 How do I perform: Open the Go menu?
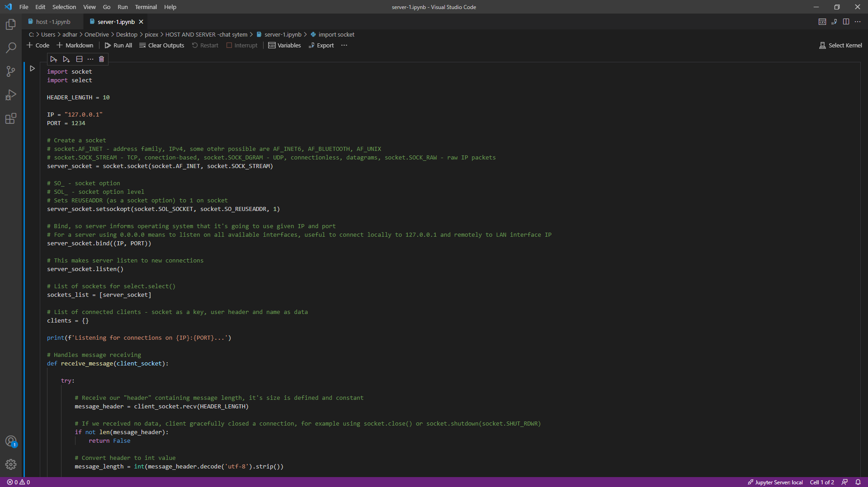107,7
